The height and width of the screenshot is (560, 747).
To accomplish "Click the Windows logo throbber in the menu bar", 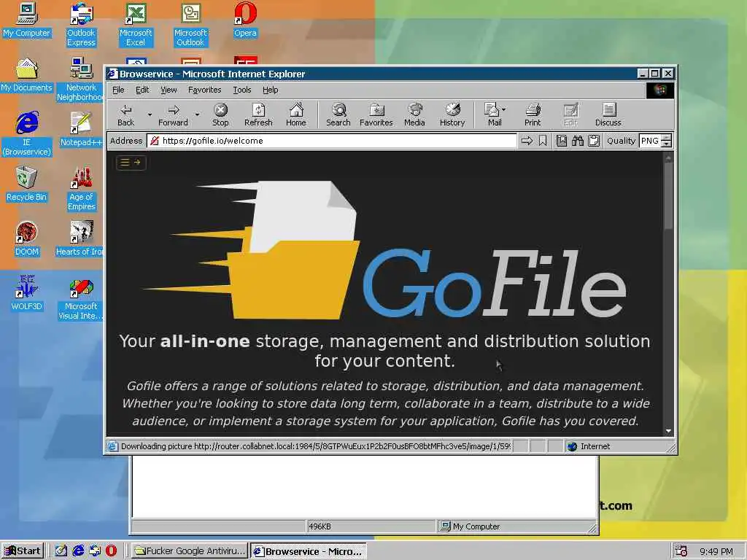I will coord(659,90).
